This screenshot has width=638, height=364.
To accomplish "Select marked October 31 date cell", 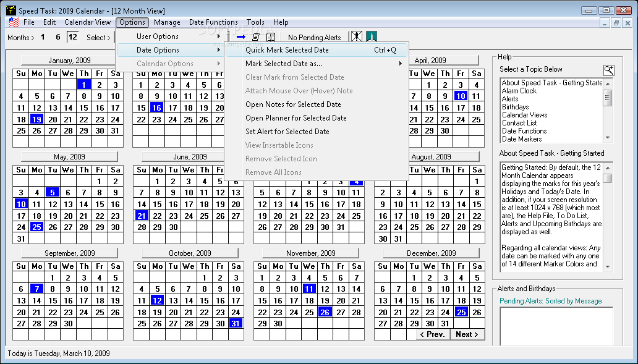I will tap(236, 323).
